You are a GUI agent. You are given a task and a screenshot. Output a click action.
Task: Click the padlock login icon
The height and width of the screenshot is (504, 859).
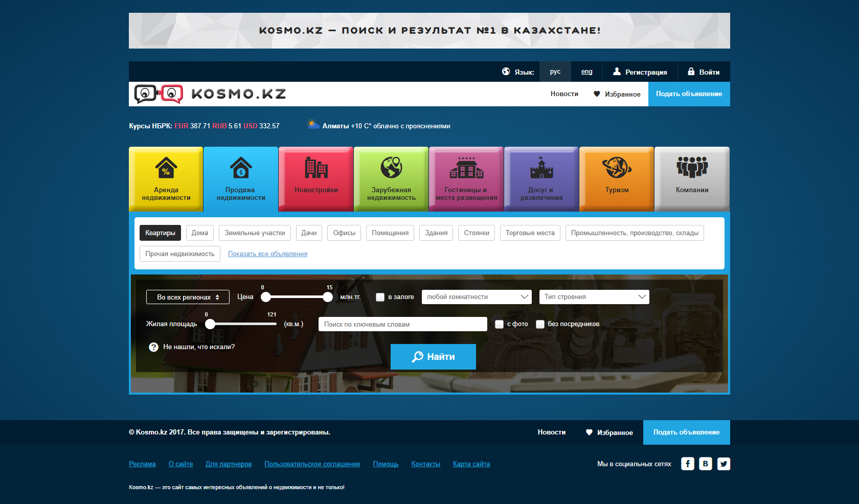pos(691,72)
